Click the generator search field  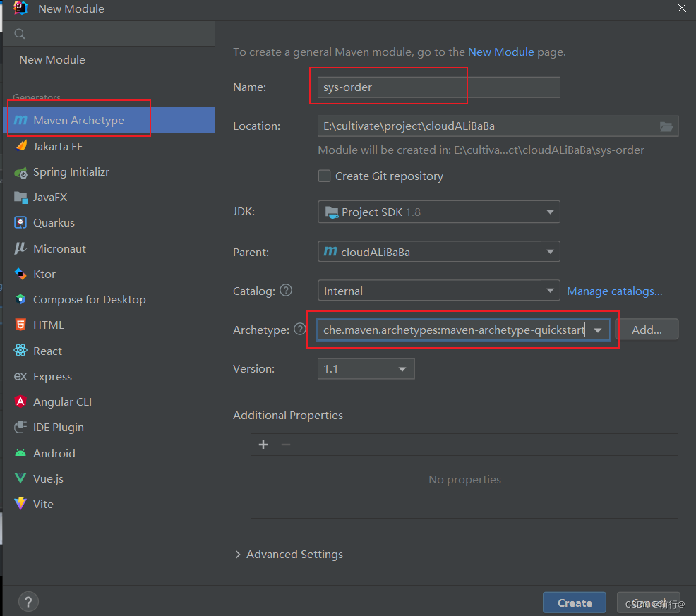[109, 34]
